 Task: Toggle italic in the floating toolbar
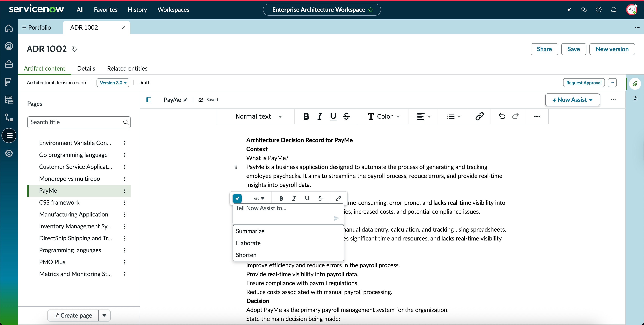point(294,198)
